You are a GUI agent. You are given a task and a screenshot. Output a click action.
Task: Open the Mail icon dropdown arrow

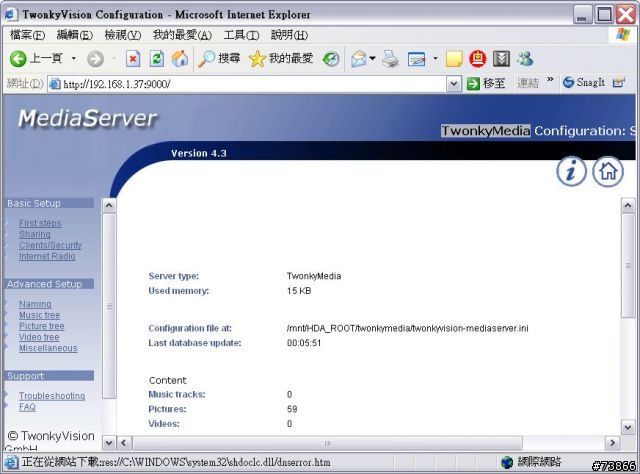coord(372,59)
